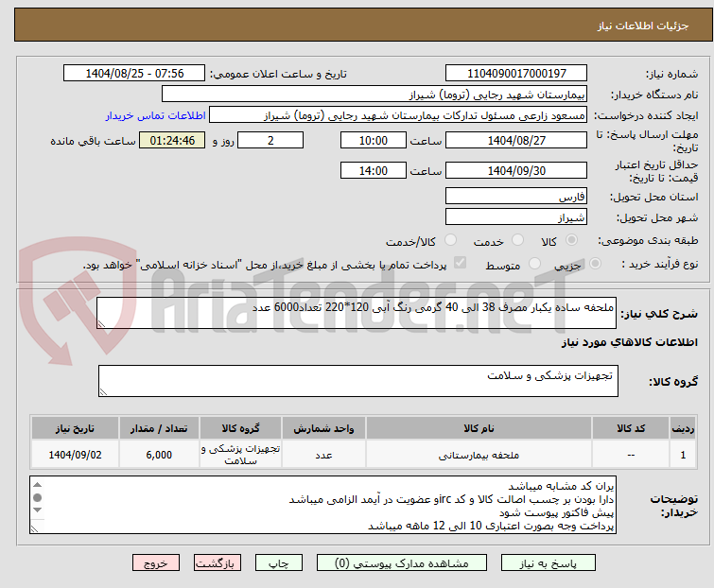Click the remaining days field showing 2
Image resolution: width=714 pixels, height=588 pixels.
[x=270, y=141]
